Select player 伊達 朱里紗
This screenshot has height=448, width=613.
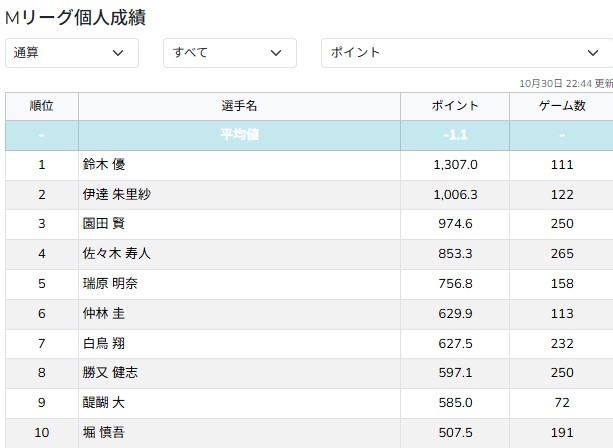pos(117,194)
